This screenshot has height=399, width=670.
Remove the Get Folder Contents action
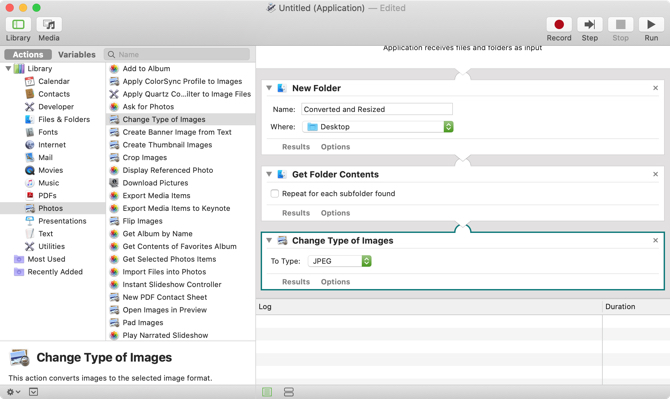click(x=655, y=174)
